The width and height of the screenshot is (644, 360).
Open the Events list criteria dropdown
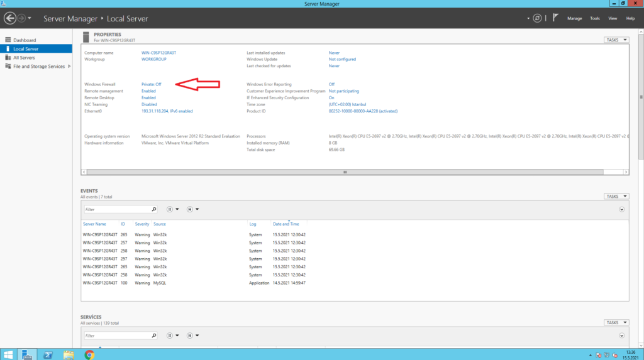click(172, 209)
